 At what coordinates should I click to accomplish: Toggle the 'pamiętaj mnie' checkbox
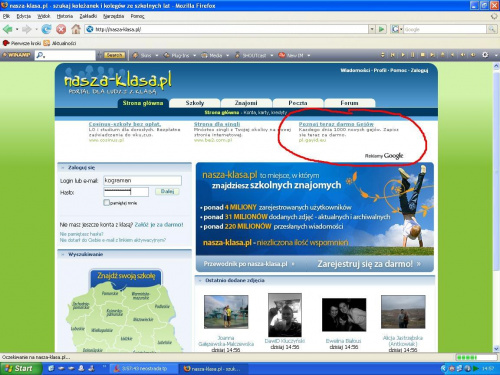click(106, 202)
